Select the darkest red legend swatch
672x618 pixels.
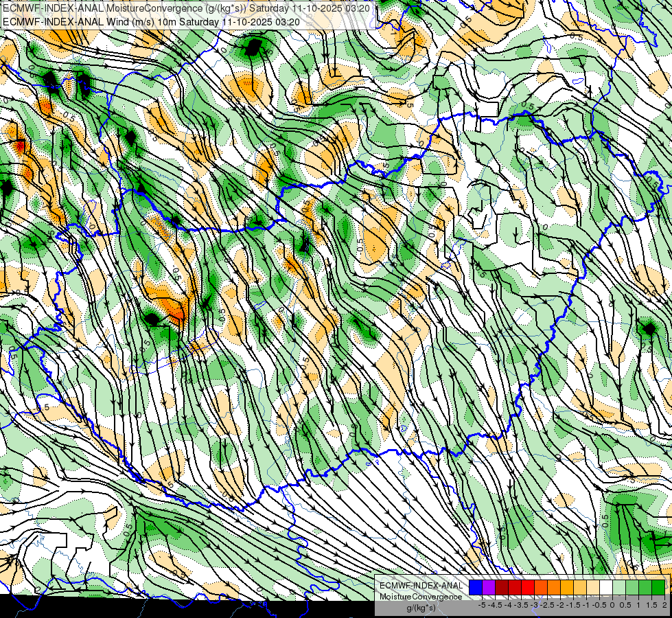tap(502, 587)
